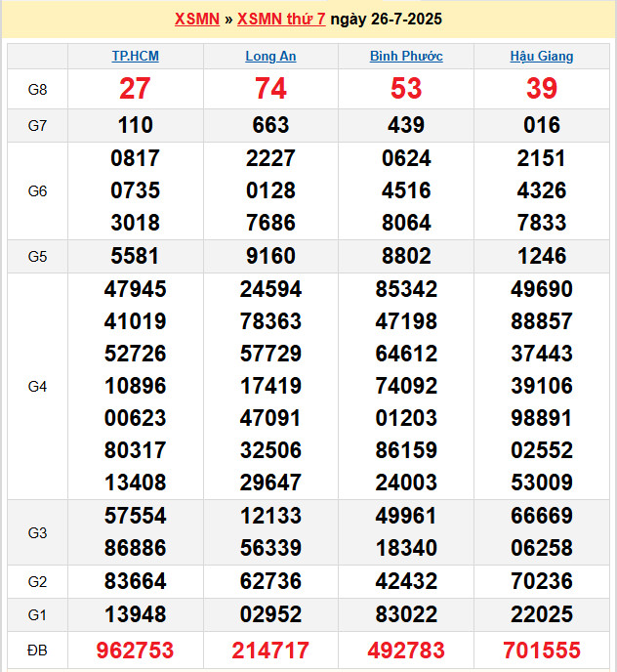Click G4 number 57729
This screenshot has height=672, width=617.
(x=270, y=354)
